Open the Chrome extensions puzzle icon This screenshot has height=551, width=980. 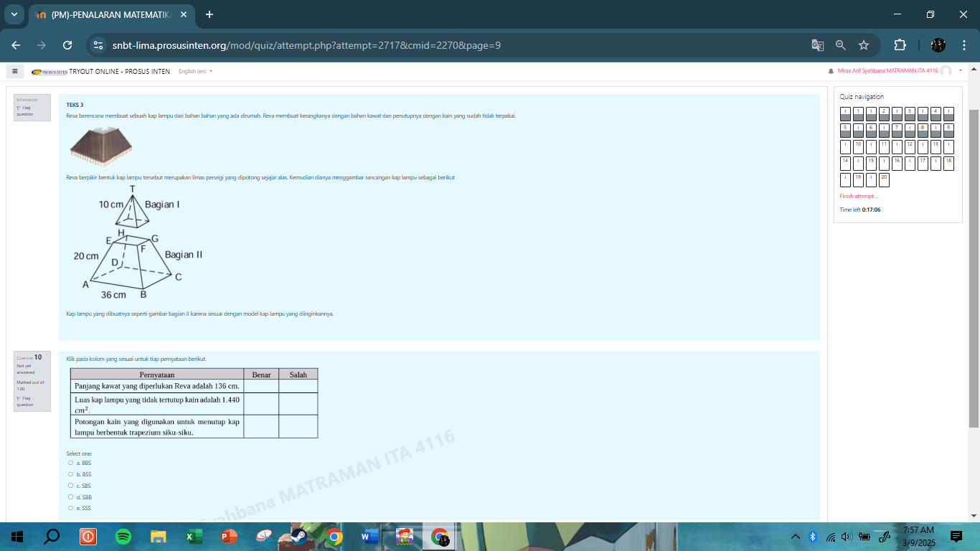[x=900, y=45]
